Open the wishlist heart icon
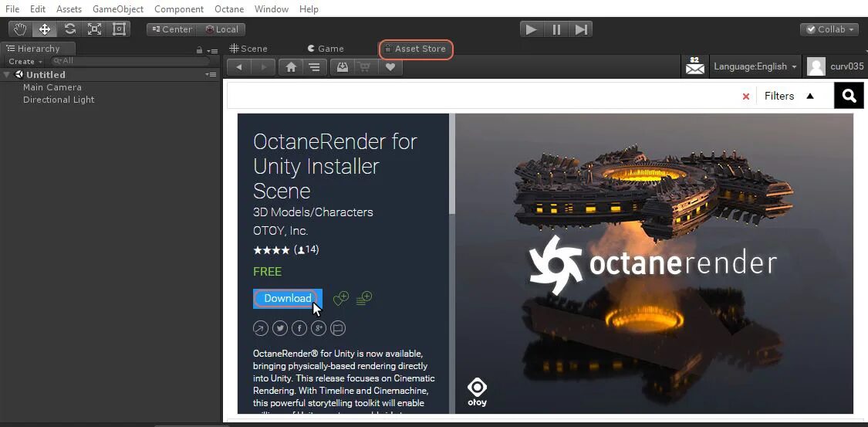 pos(390,67)
